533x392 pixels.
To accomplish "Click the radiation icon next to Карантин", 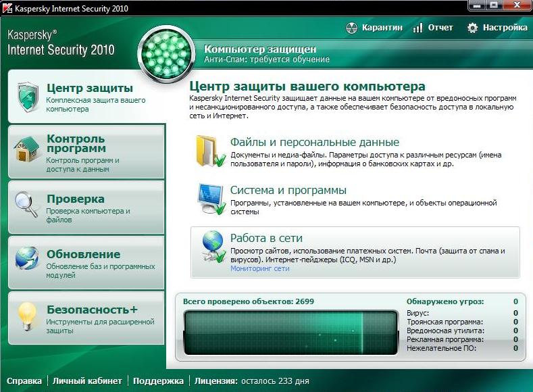I will (351, 28).
